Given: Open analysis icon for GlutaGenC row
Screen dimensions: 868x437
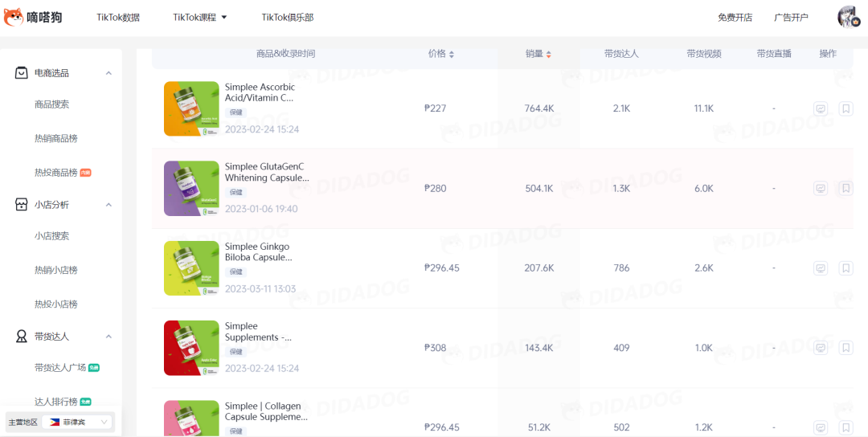Looking at the screenshot, I should [821, 189].
